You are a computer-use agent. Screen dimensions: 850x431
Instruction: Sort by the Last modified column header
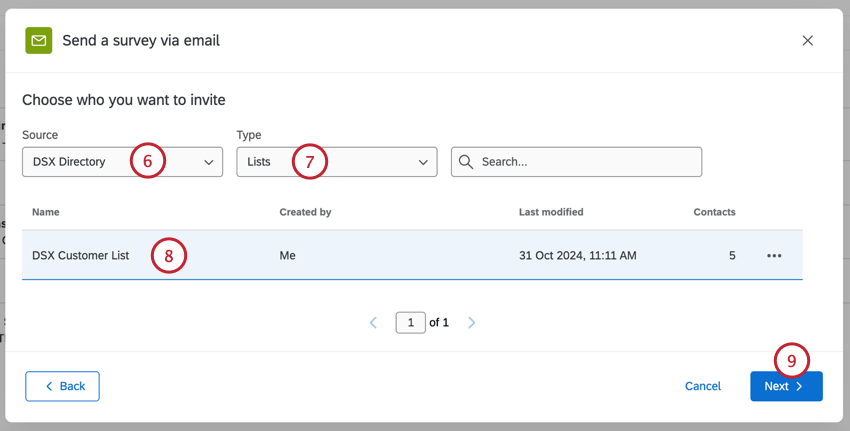pos(551,212)
